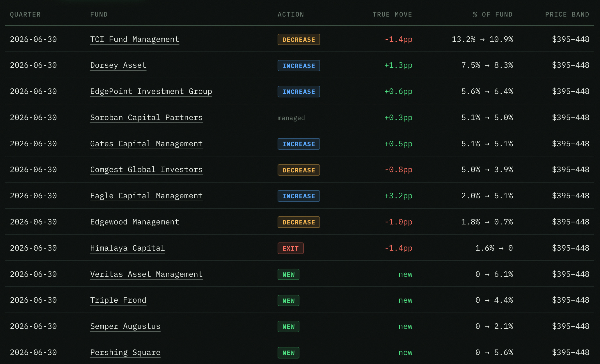The image size is (600, 364).
Task: Select the 5.0% → 3.9% fund weight
Action: coord(487,169)
